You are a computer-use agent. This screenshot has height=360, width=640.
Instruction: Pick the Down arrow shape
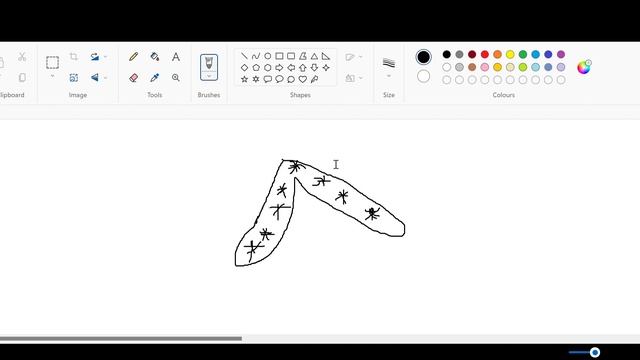point(314,67)
